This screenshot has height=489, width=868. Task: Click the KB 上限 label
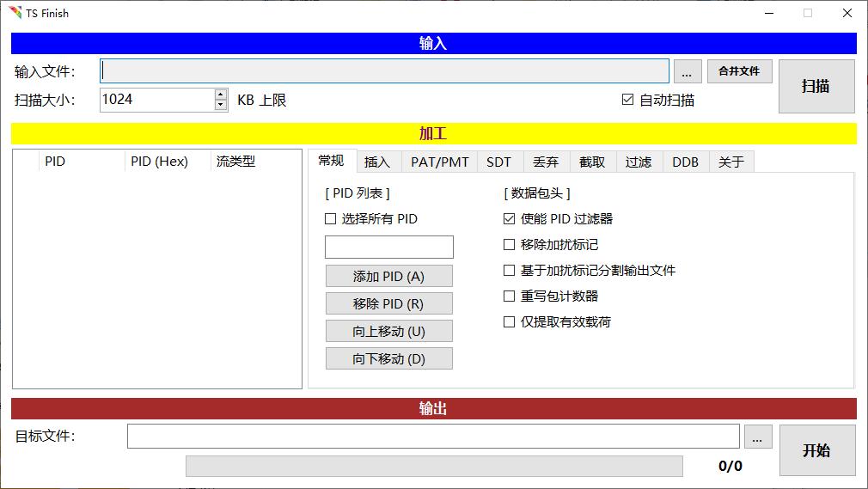point(262,101)
